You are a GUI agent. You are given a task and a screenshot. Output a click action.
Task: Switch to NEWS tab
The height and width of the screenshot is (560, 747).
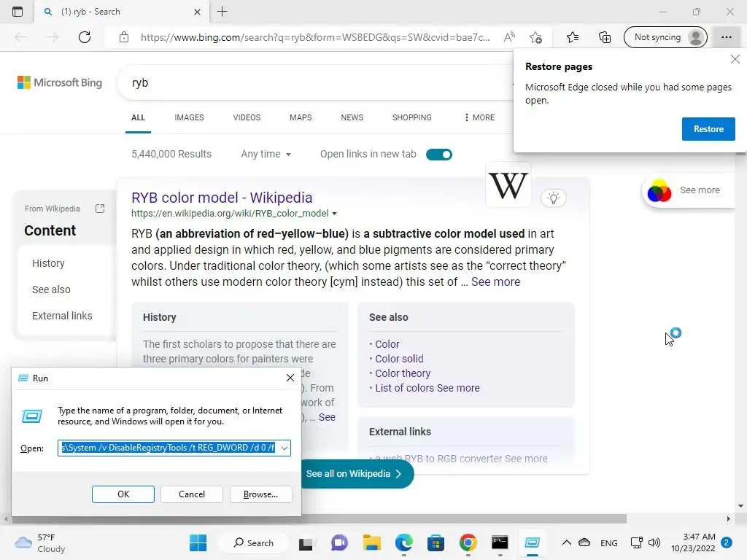point(352,117)
